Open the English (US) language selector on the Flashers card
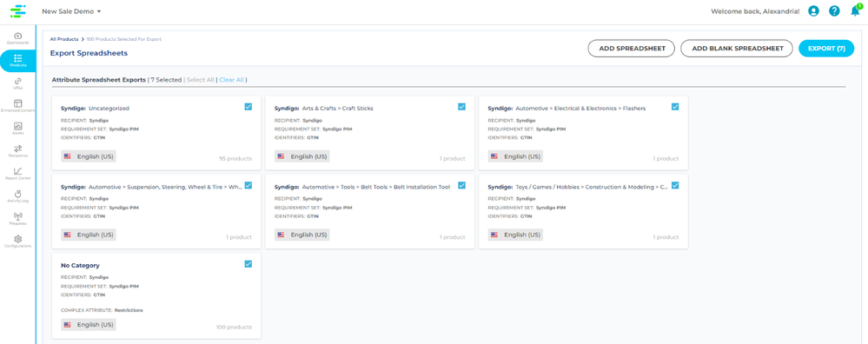The width and height of the screenshot is (868, 344). [515, 156]
